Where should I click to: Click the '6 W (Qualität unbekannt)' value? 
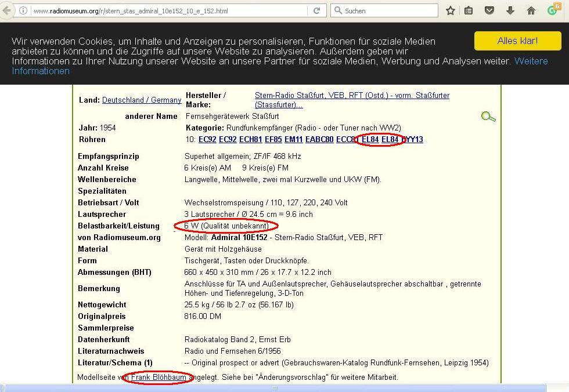pyautogui.click(x=226, y=226)
